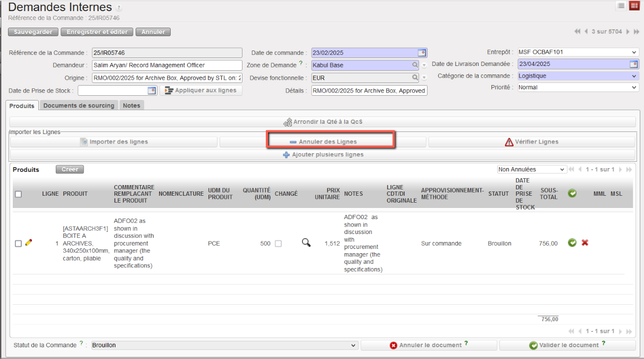Open calendar for Date de Livraison Demandée
This screenshot has height=359, width=644.
coord(633,64)
